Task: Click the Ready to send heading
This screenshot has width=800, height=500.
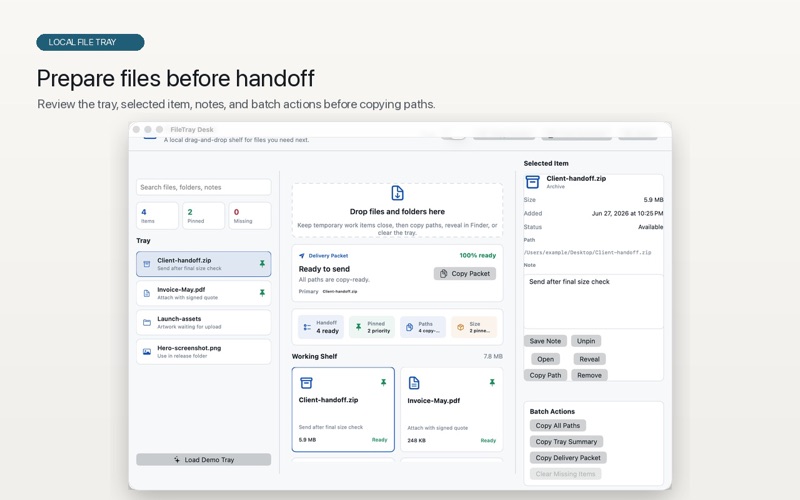Action: [324, 269]
